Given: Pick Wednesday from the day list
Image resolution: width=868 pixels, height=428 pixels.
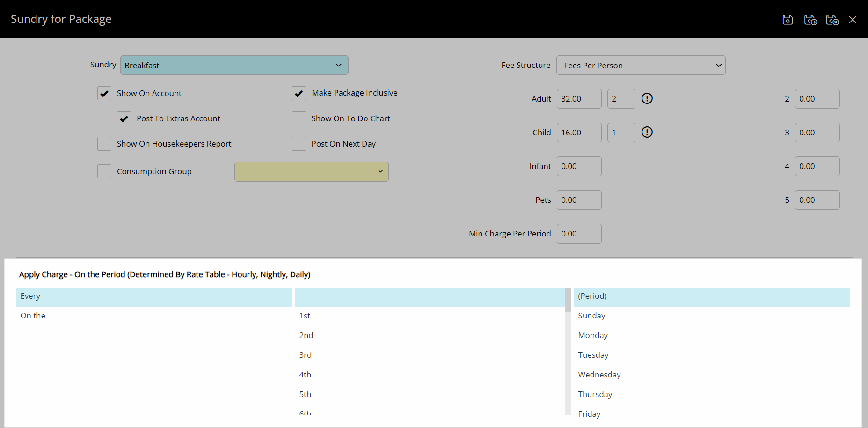Looking at the screenshot, I should (599, 375).
